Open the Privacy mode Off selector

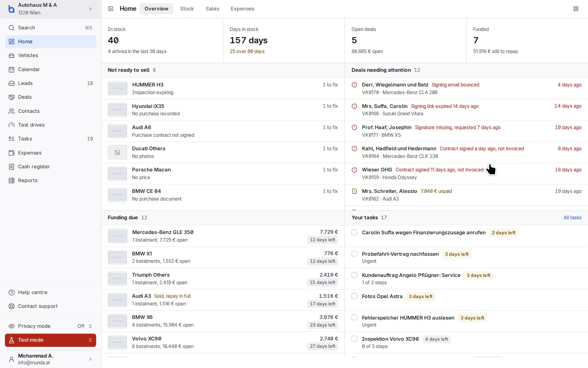coord(85,326)
